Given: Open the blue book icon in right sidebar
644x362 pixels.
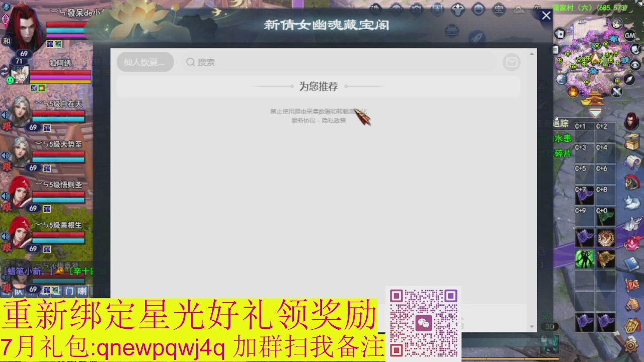Looking at the screenshot, I should pyautogui.click(x=632, y=263).
